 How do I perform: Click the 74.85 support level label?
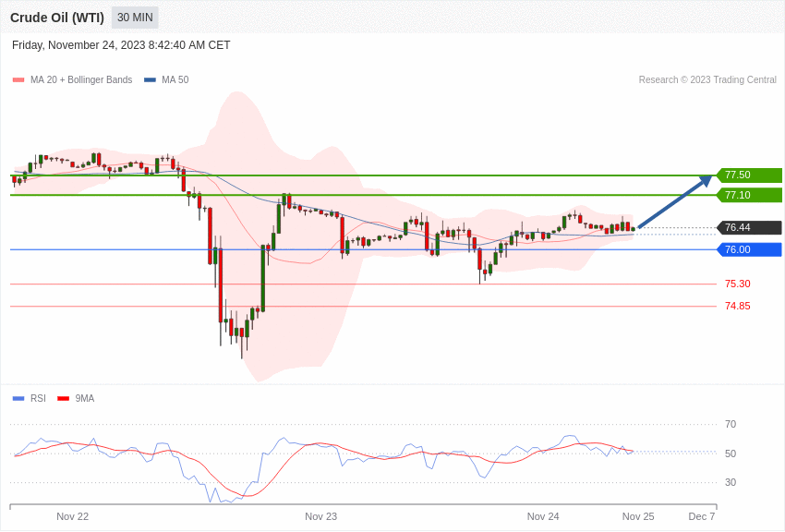tap(737, 307)
